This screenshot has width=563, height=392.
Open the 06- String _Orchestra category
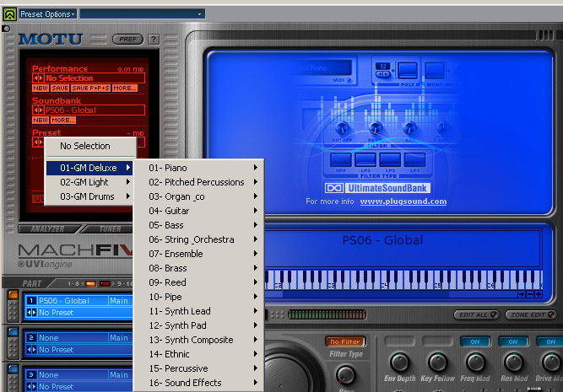tap(198, 239)
